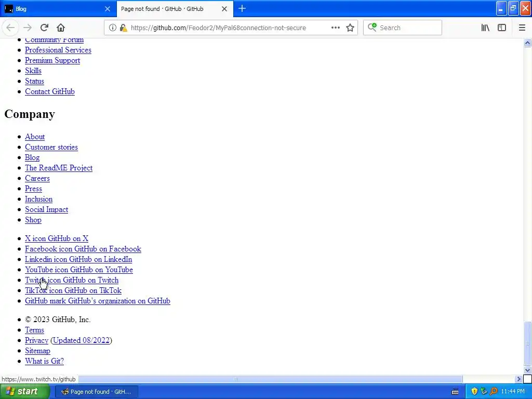Open the Social Impact link
Viewport: 532px width, 399px height.
click(x=46, y=210)
